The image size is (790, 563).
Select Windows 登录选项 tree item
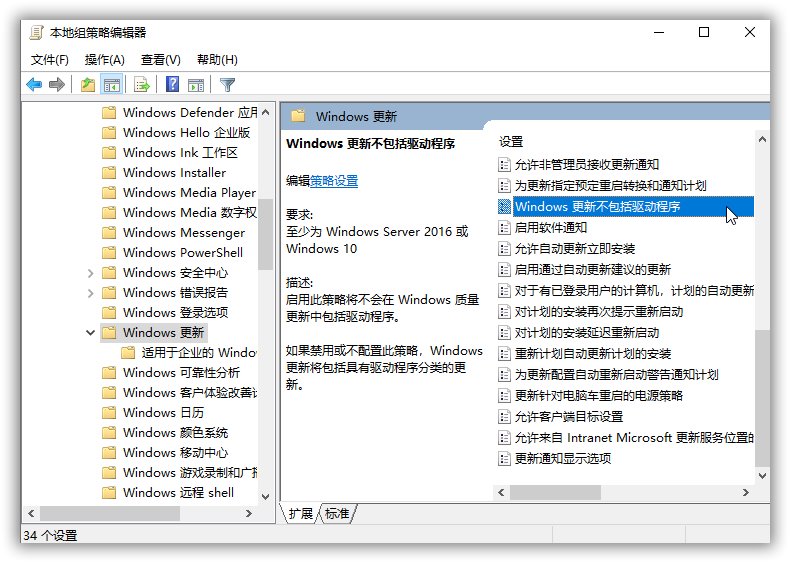(175, 312)
